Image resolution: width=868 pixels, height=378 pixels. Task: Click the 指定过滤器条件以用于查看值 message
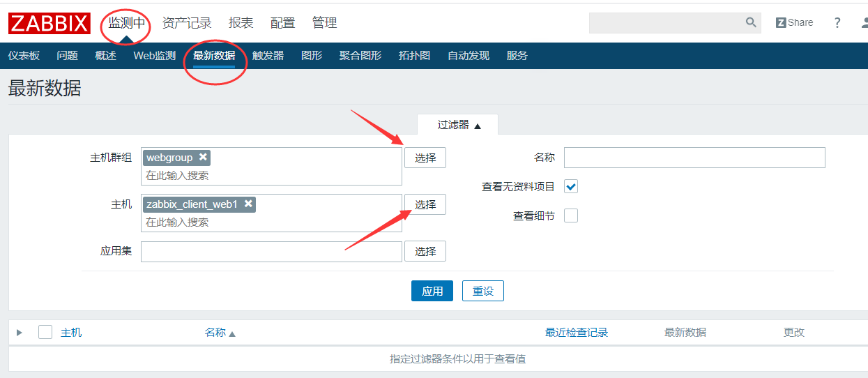point(457,359)
